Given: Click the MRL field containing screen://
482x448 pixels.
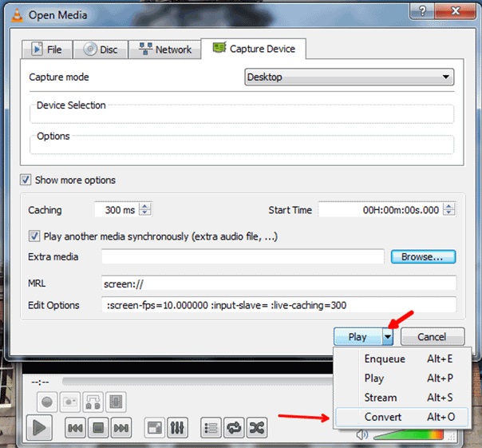Looking at the screenshot, I should [279, 283].
